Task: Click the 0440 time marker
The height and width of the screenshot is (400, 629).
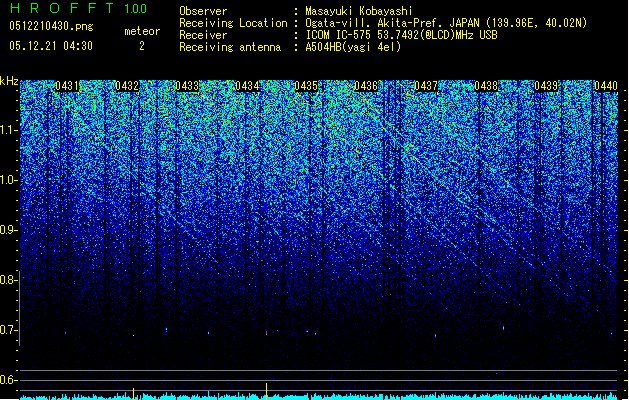Action: 606,86
